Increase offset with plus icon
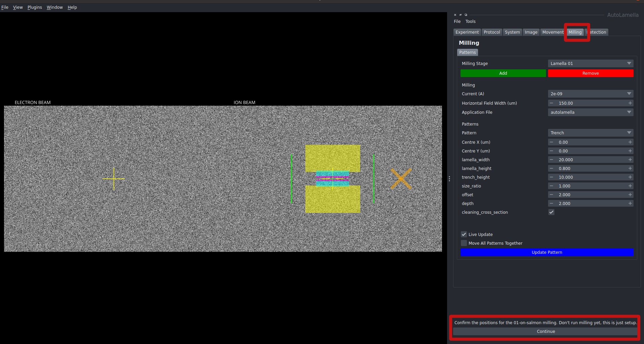The image size is (644, 344). pos(630,195)
